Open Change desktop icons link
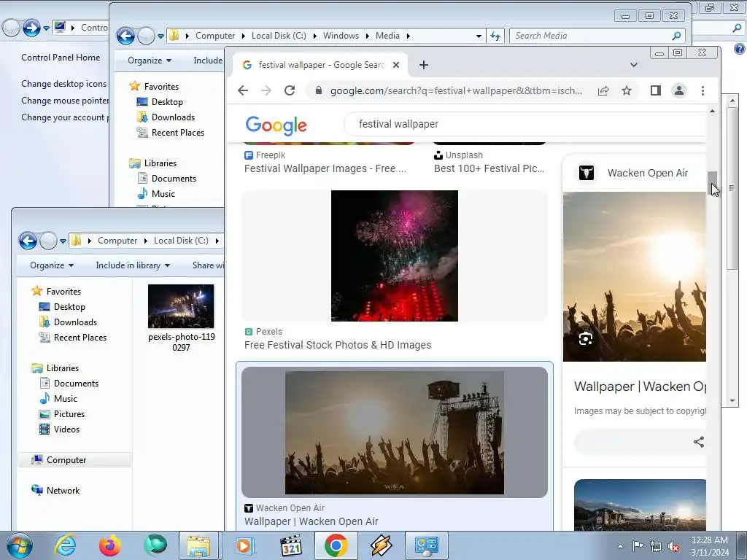The image size is (747, 560). click(x=64, y=83)
